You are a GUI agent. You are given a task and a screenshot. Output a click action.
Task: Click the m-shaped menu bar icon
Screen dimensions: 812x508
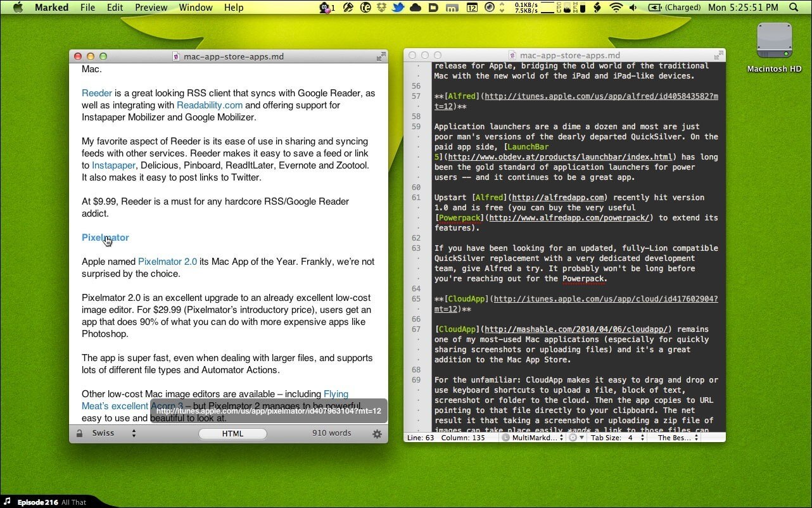coord(452,8)
